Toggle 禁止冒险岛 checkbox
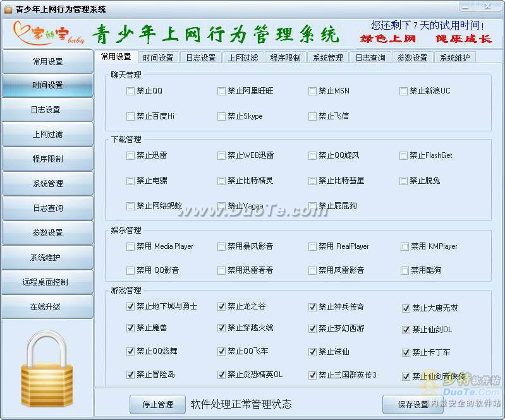 point(130,375)
